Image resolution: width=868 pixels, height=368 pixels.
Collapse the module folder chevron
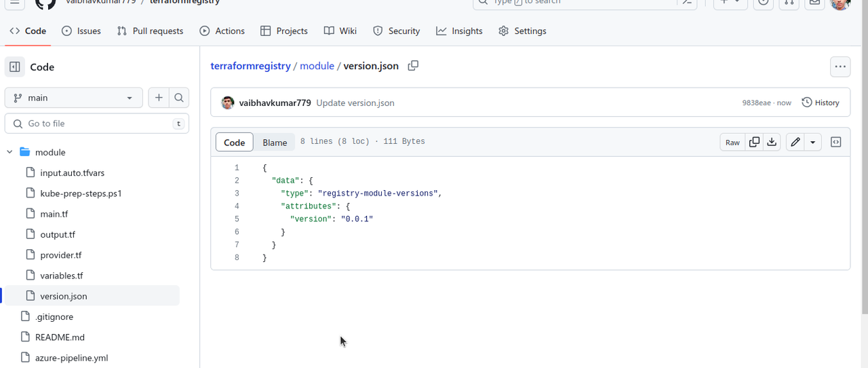(9, 152)
